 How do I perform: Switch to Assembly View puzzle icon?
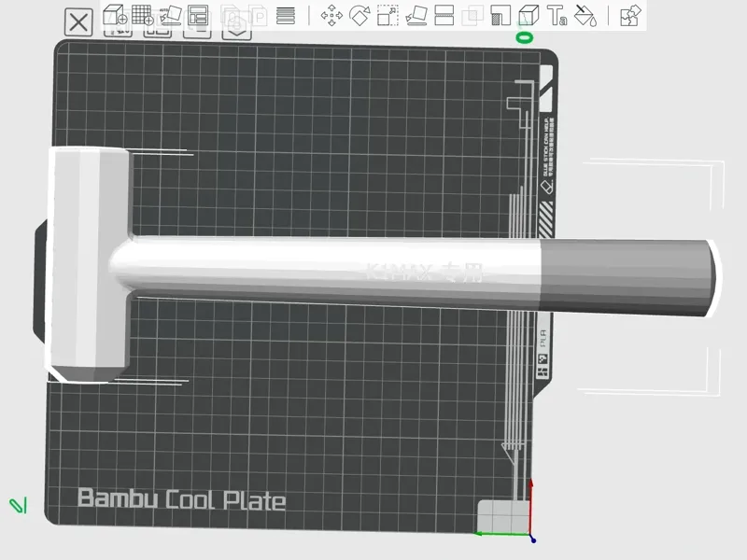coord(630,15)
